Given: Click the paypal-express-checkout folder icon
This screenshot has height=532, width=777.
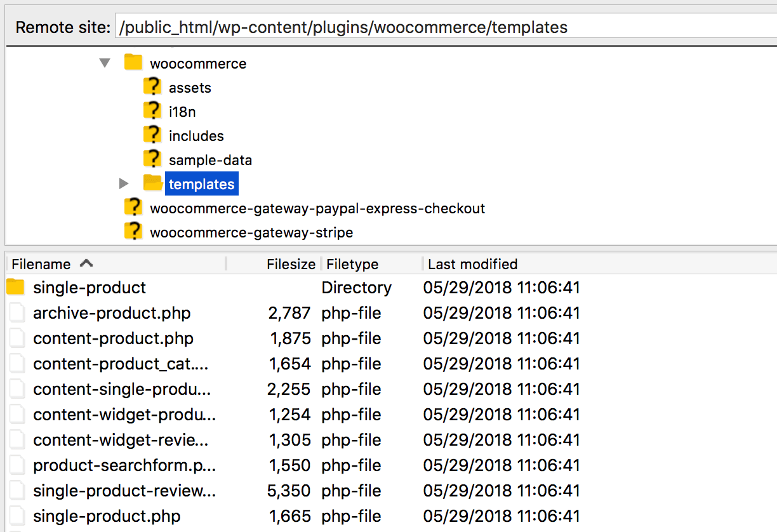Looking at the screenshot, I should pos(133,208).
